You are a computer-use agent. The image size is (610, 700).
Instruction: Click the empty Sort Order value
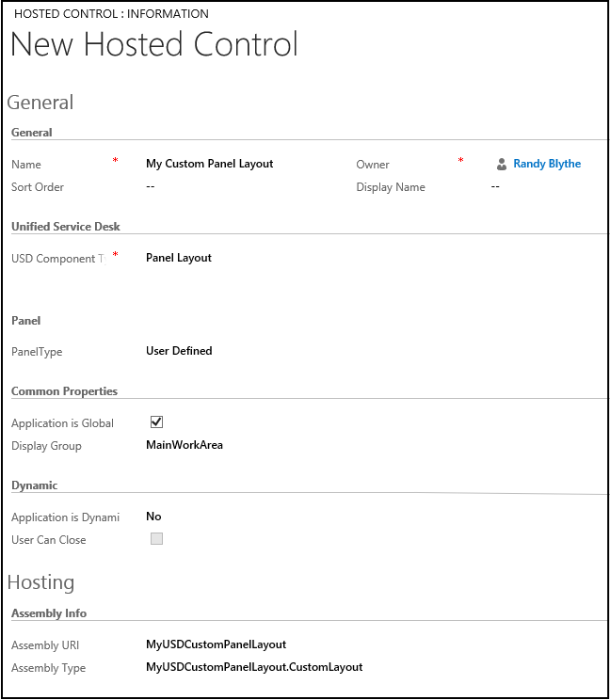click(150, 186)
